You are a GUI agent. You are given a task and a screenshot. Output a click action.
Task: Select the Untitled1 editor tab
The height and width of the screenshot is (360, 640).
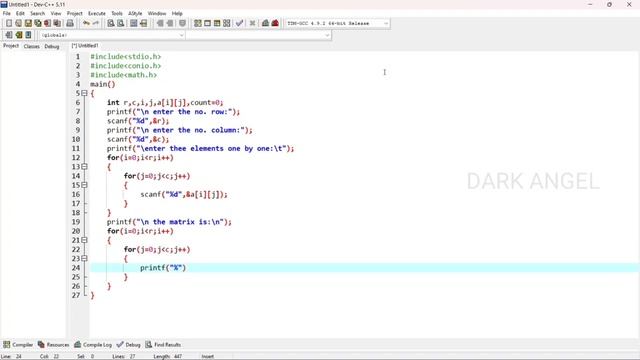point(85,45)
